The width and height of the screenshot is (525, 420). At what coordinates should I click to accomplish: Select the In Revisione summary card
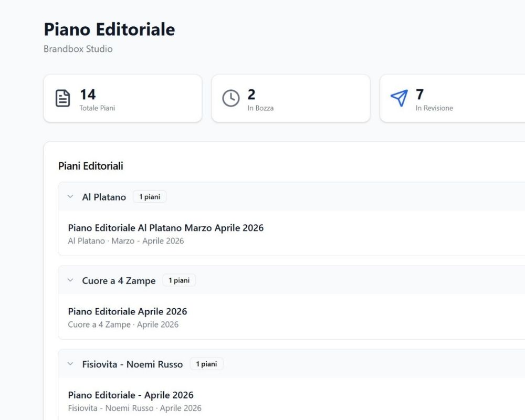coord(453,98)
